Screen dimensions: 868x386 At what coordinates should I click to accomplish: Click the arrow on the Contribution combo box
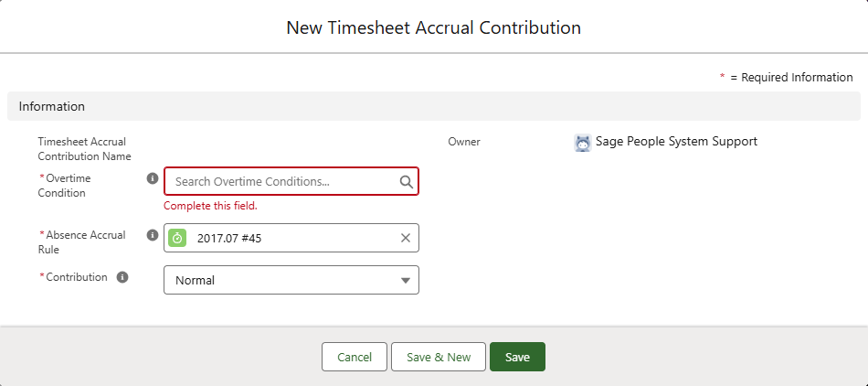click(x=406, y=280)
